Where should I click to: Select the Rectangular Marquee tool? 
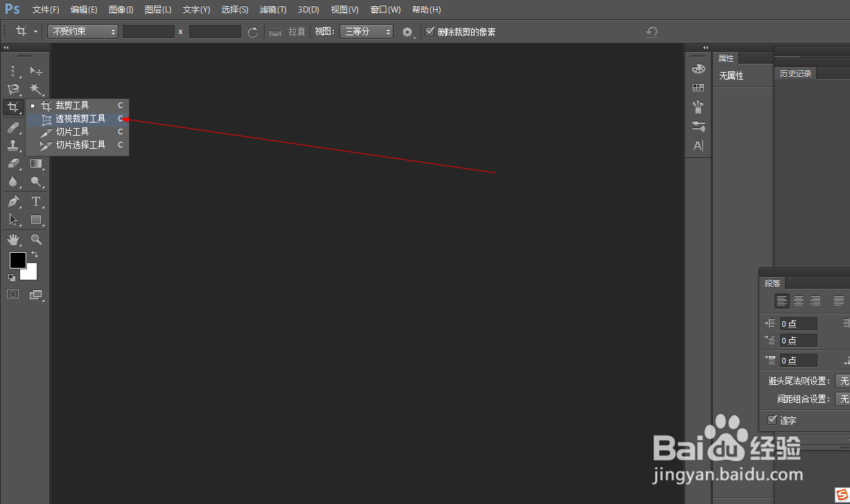pyautogui.click(x=13, y=71)
